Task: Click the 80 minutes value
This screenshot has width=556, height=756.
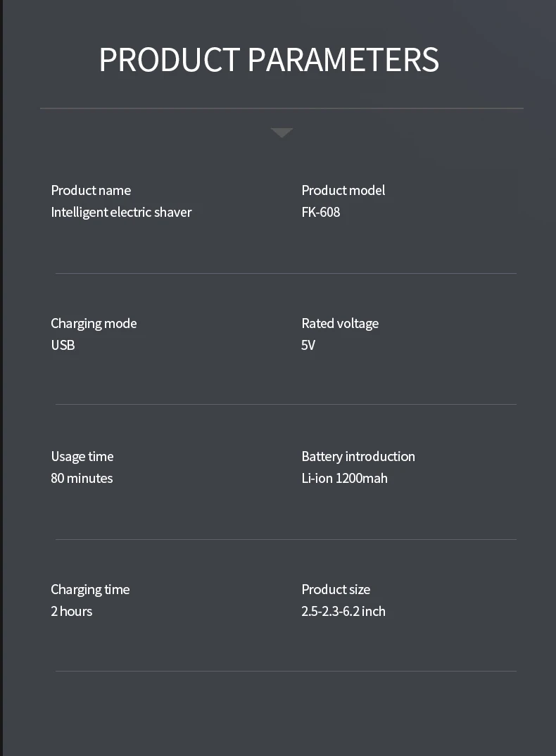Action: 82,478
